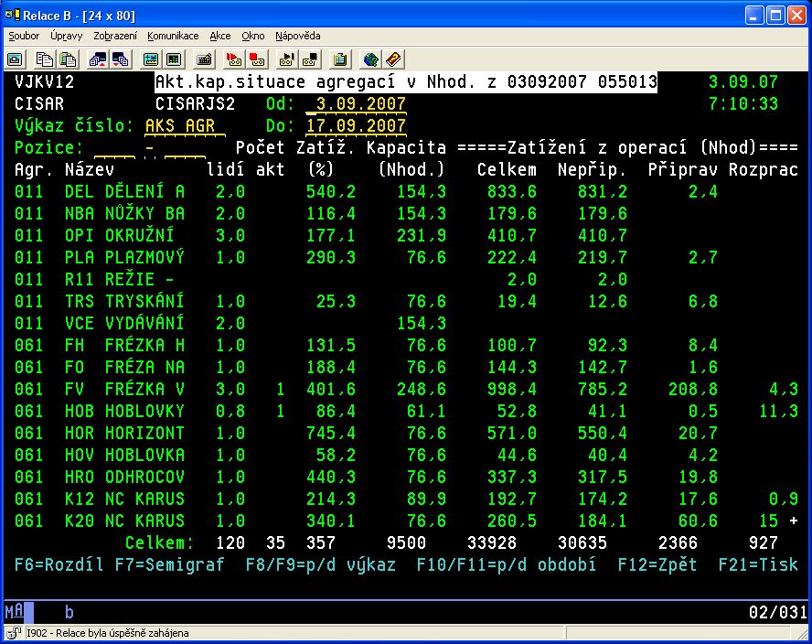
Task: Click the Send File to Host icon
Action: (97, 59)
